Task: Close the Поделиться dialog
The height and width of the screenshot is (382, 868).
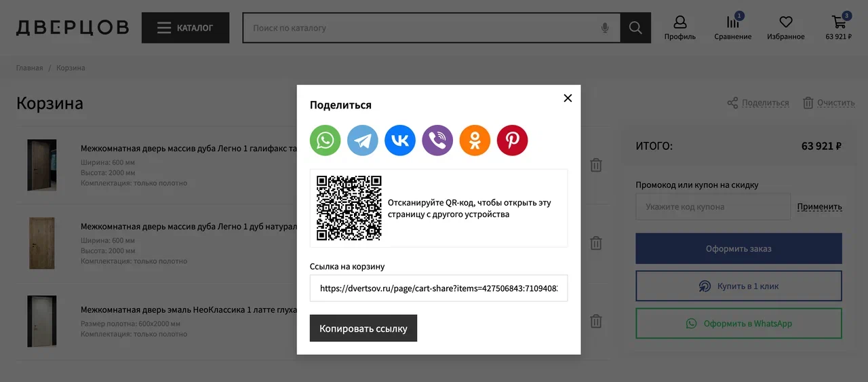Action: coord(568,98)
